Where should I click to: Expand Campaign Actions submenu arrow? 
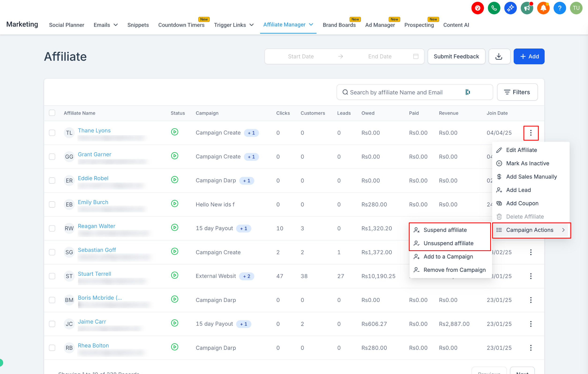point(563,230)
